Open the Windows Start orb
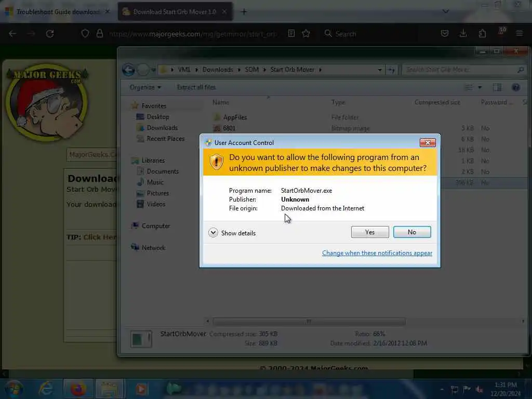532x399 pixels. point(14,389)
